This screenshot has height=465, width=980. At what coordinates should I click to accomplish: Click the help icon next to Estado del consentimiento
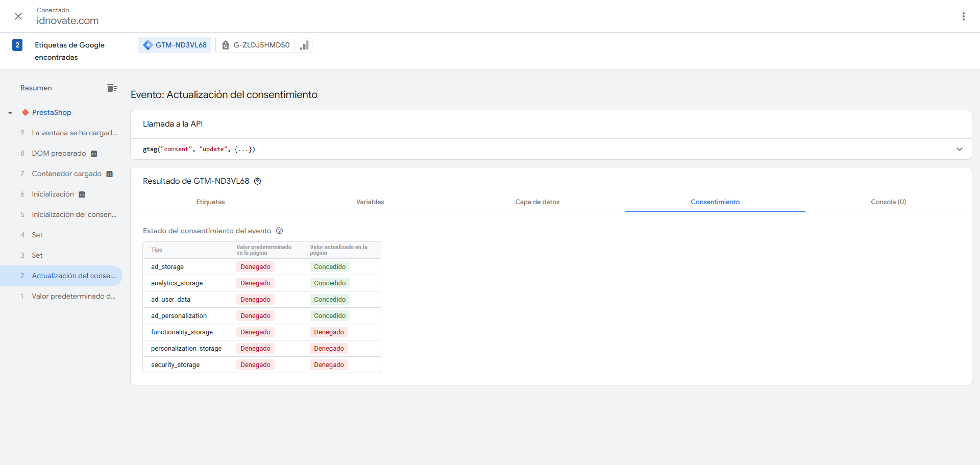pyautogui.click(x=279, y=231)
